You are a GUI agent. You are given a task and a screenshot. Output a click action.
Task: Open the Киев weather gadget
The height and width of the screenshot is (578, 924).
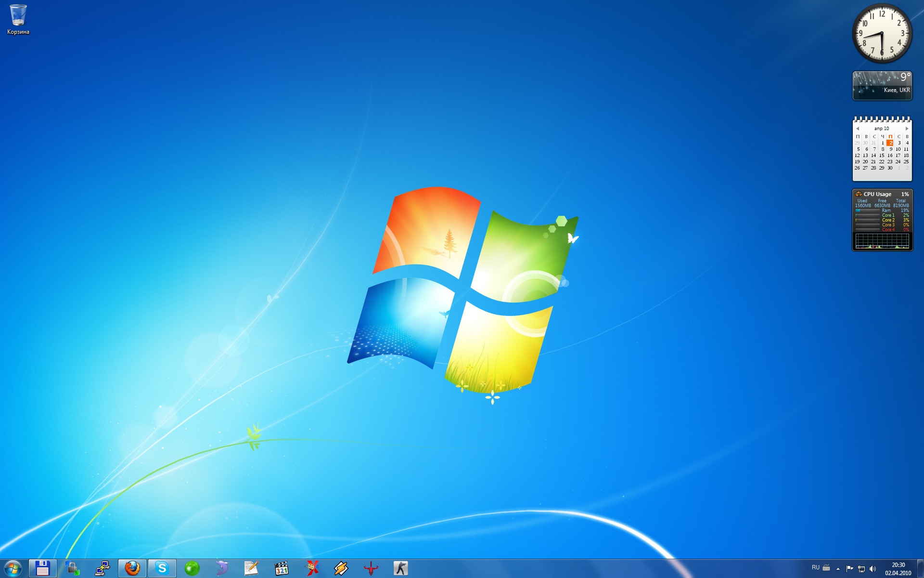pos(882,86)
